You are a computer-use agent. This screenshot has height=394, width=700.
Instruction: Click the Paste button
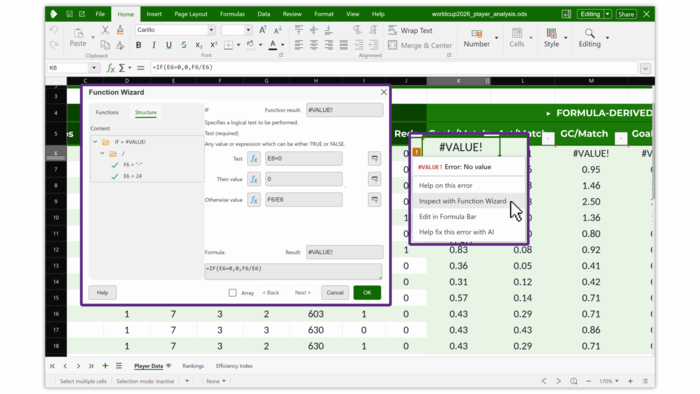78,37
